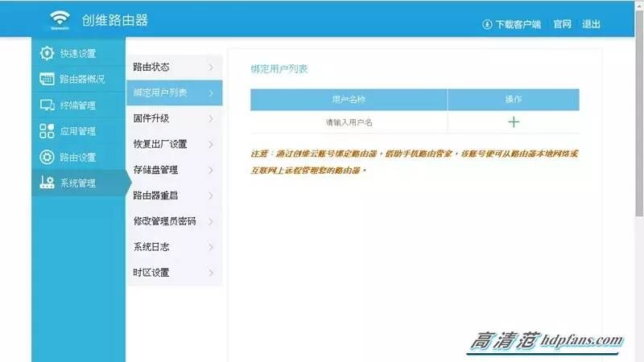
Task: Go to 系统日志 menu item
Action: click(175, 247)
